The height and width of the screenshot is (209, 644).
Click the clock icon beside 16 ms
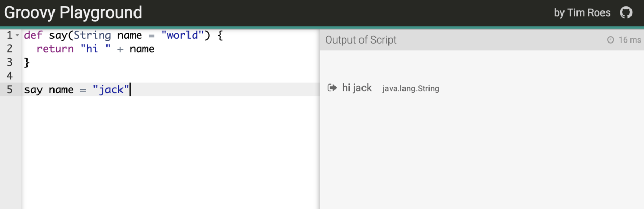click(x=610, y=40)
